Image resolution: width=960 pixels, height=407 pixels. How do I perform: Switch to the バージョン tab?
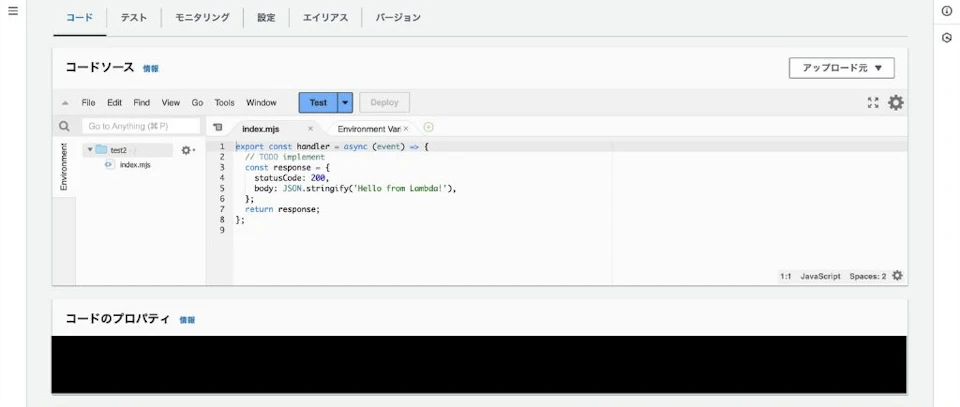pyautogui.click(x=398, y=18)
